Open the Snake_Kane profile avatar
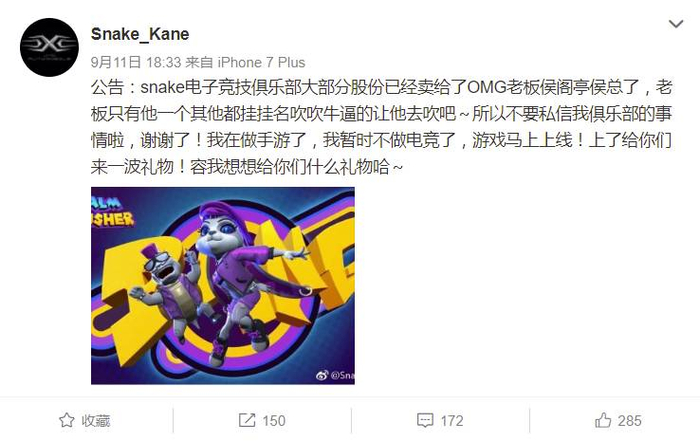Screen dimensions: 700x441 49,47
